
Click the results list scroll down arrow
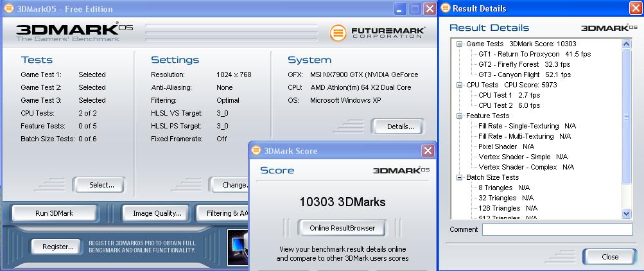point(626,213)
